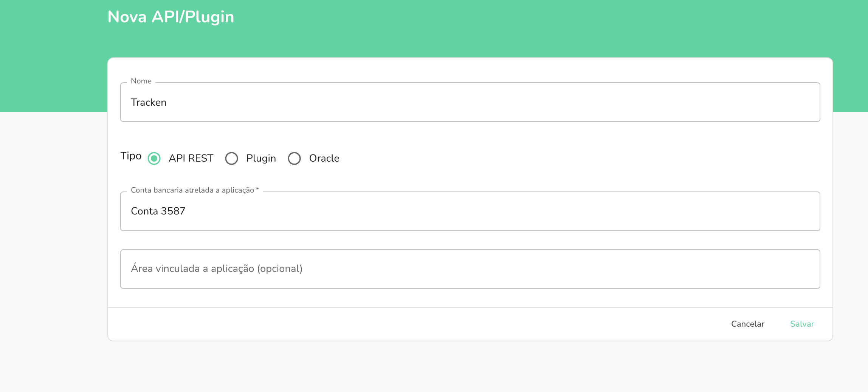This screenshot has width=868, height=392.
Task: Choose the Plugin radio button circle
Action: 231,158
